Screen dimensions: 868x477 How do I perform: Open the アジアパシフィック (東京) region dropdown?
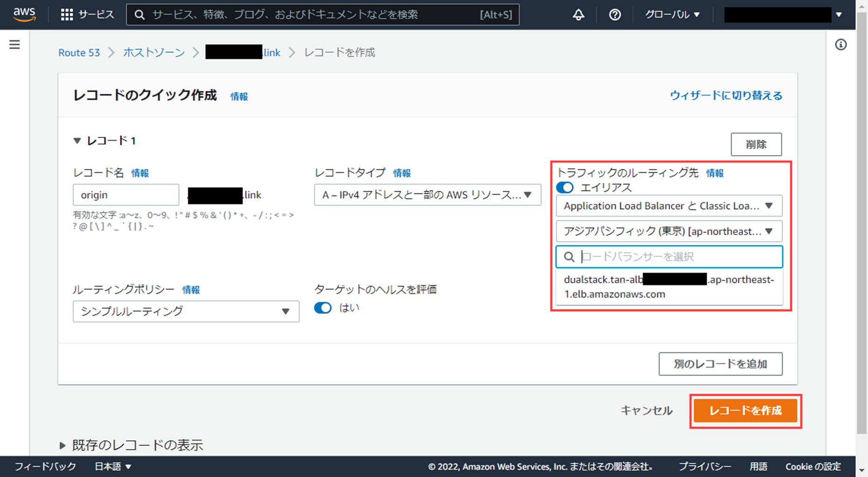click(x=669, y=231)
